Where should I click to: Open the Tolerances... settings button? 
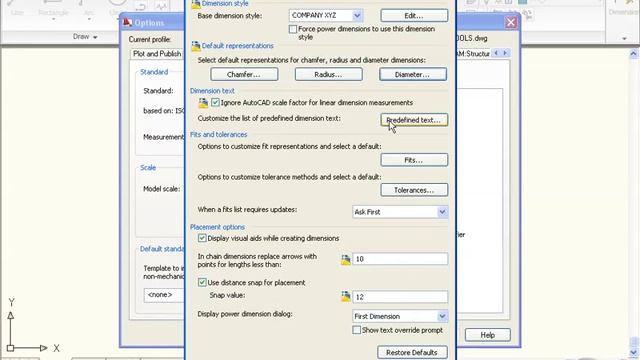(414, 190)
